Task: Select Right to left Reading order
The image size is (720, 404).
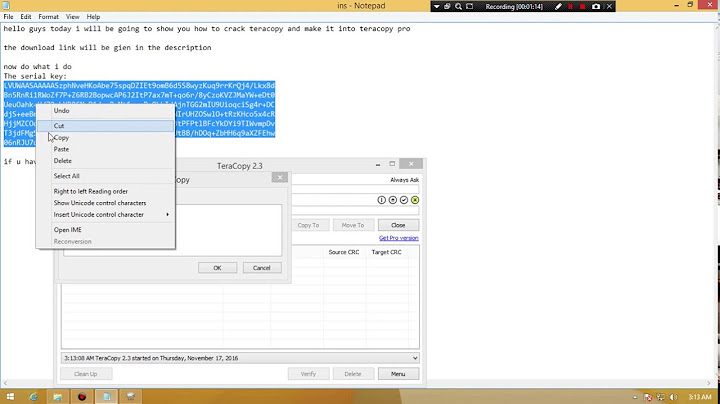Action: pyautogui.click(x=106, y=191)
